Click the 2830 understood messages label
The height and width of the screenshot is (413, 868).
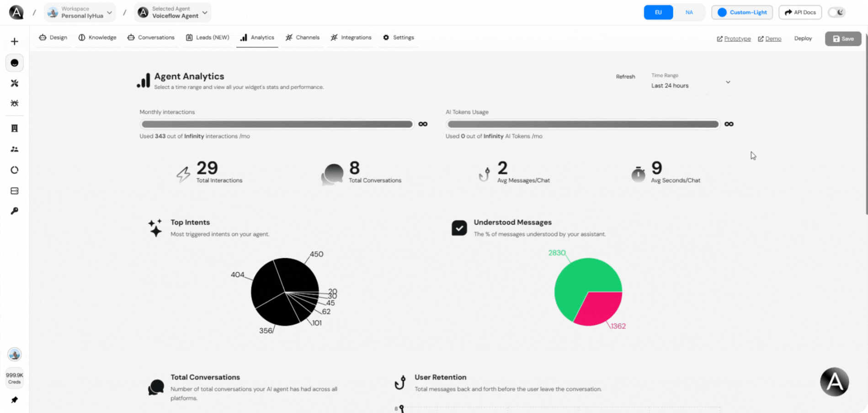tap(557, 253)
